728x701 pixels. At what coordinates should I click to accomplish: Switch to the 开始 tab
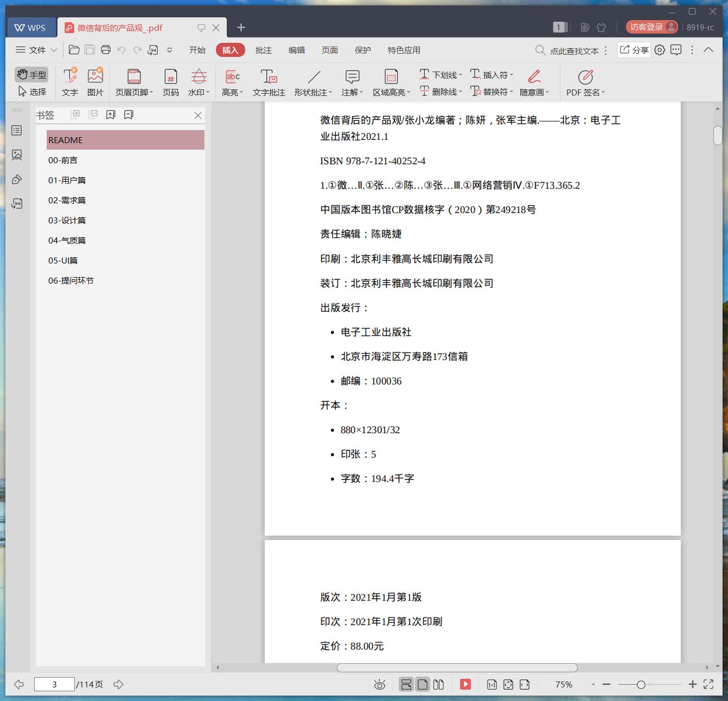(197, 50)
